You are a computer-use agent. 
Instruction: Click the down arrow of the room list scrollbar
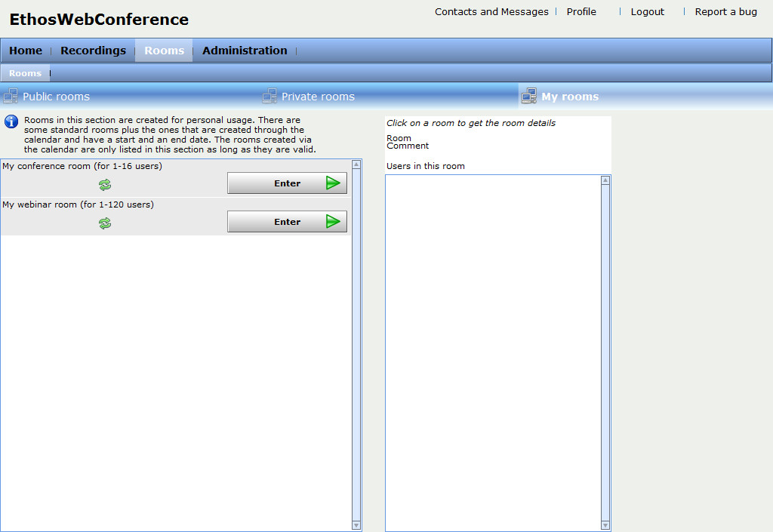[356, 526]
